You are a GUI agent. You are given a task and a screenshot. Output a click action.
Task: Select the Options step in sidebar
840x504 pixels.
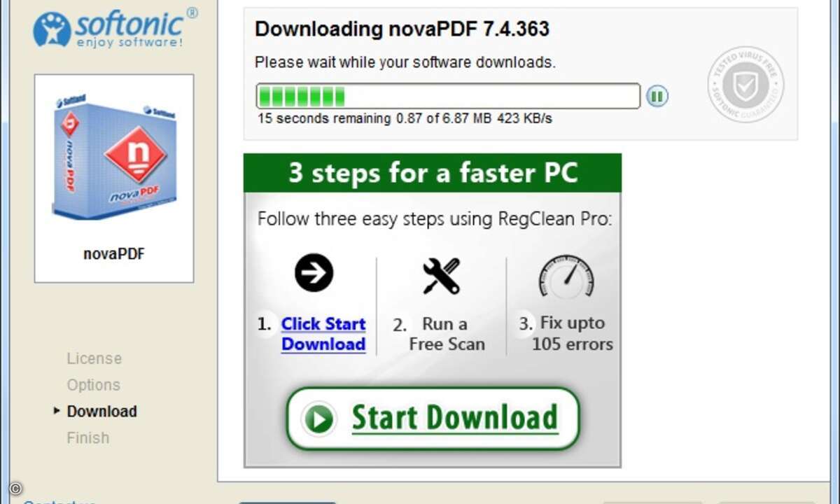click(x=94, y=385)
